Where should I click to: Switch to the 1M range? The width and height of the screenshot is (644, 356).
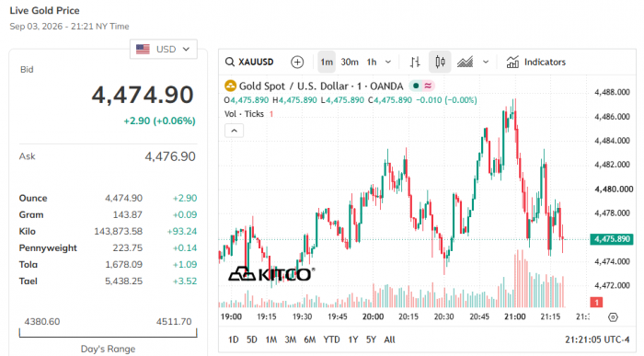click(x=271, y=339)
